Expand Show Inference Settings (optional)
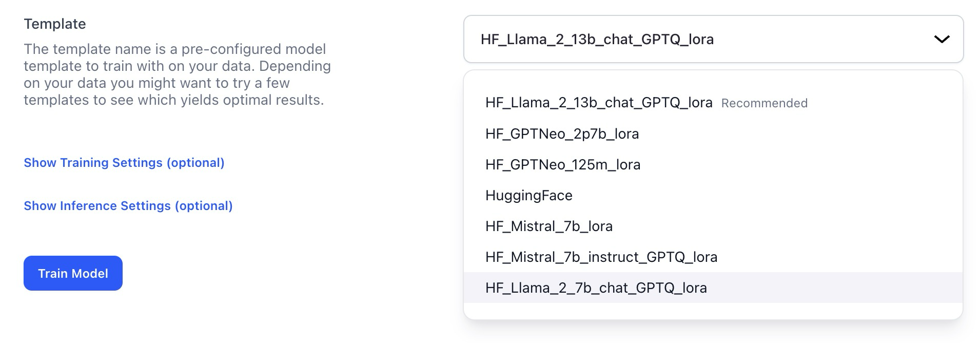Image resolution: width=980 pixels, height=343 pixels. (128, 206)
